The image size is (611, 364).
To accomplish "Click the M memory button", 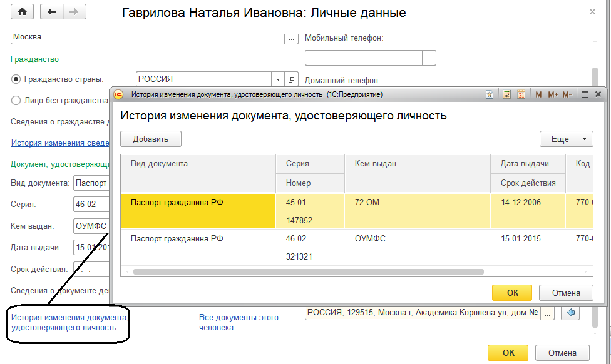I will pos(538,94).
